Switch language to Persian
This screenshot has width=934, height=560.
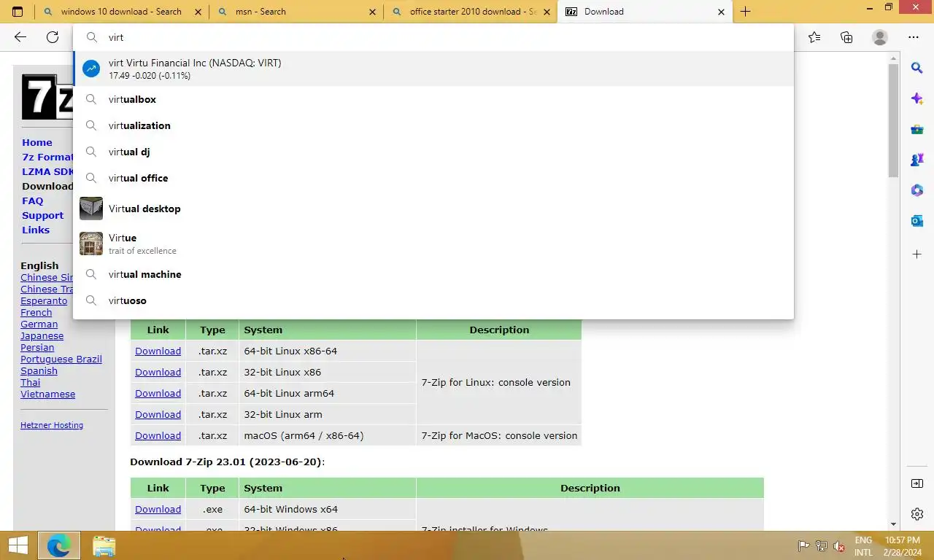pyautogui.click(x=37, y=348)
